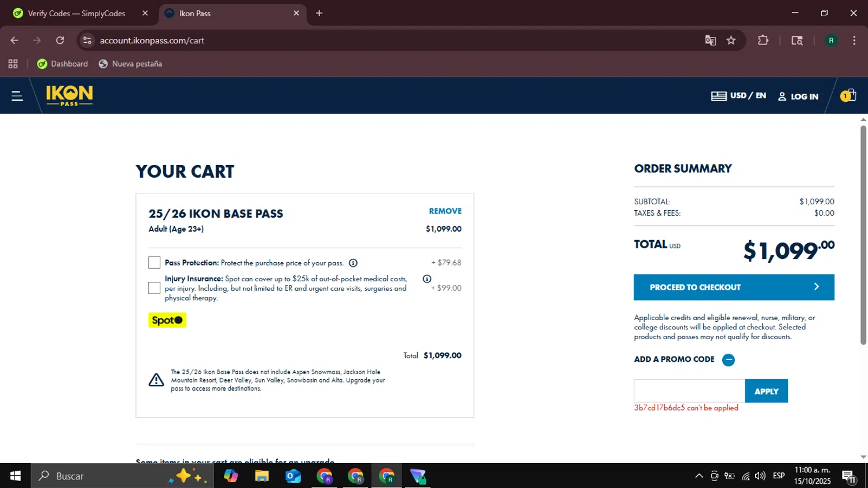Click the volume icon in tray
Image resolution: width=868 pixels, height=488 pixels.
[760, 476]
